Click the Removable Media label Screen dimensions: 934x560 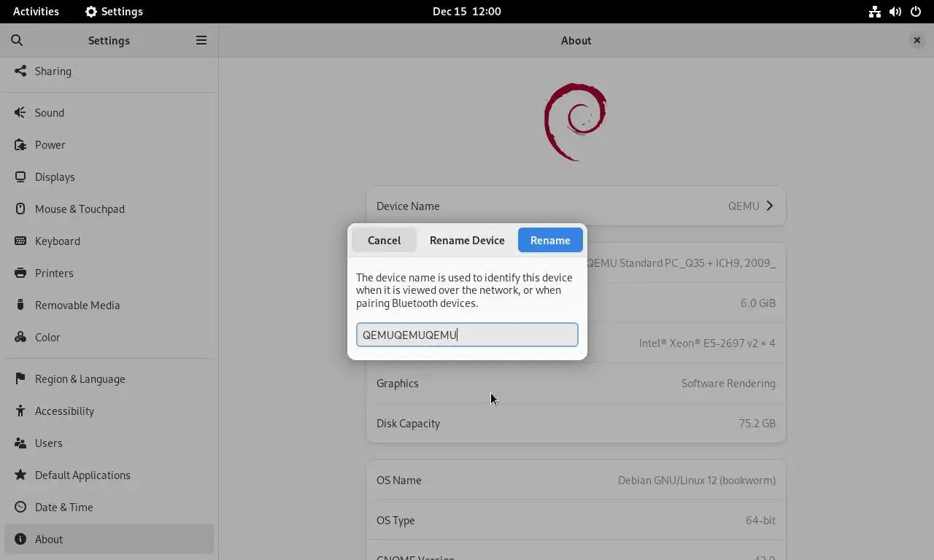77,305
